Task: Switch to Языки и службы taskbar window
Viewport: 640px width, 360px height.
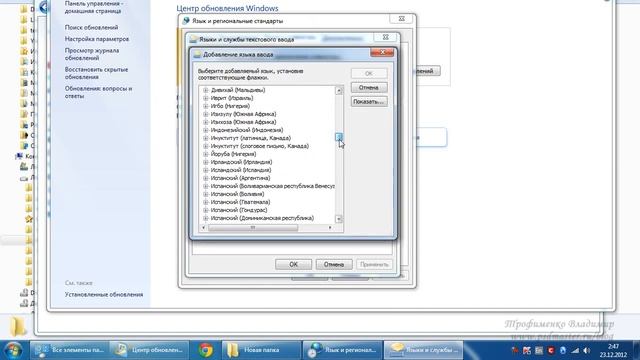Action: pyautogui.click(x=423, y=350)
